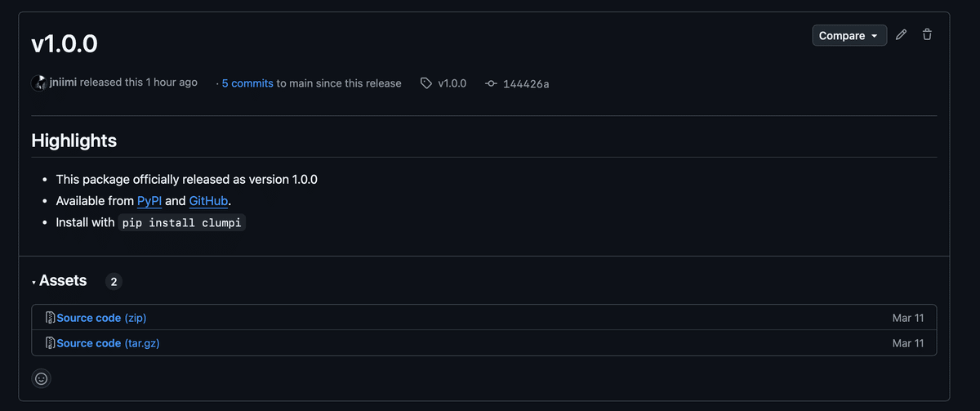
Task: Download Source code (zip)
Action: tap(101, 318)
